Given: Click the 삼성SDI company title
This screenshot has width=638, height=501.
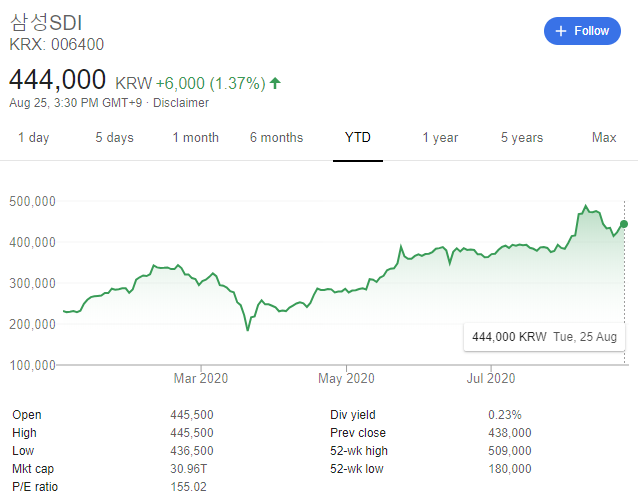Looking at the screenshot, I should (x=46, y=22).
